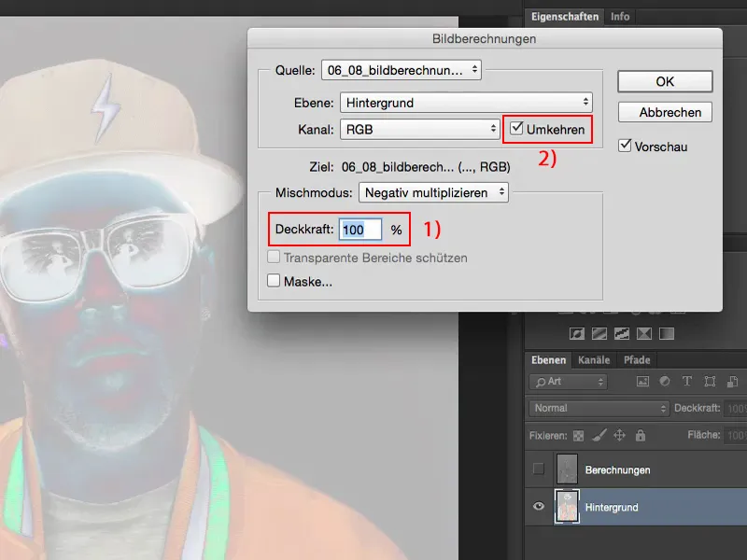This screenshot has width=747, height=560.
Task: Filter layers by shape layers icon
Action: [x=710, y=382]
